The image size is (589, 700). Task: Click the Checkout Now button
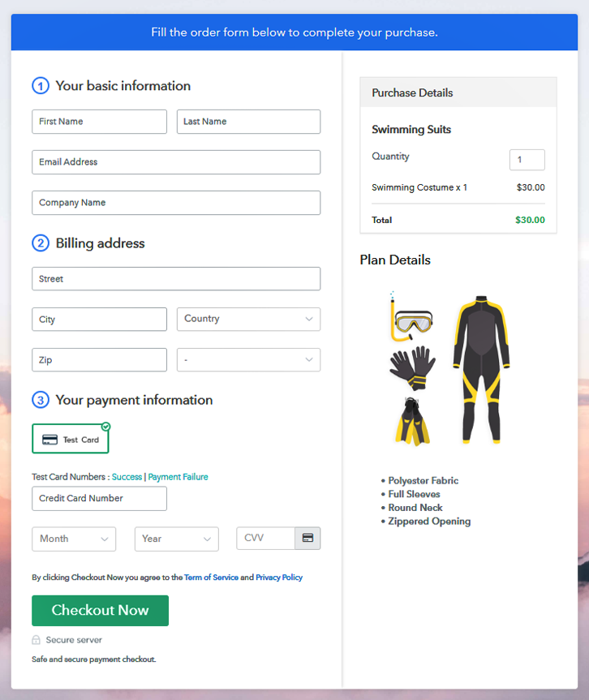100,610
